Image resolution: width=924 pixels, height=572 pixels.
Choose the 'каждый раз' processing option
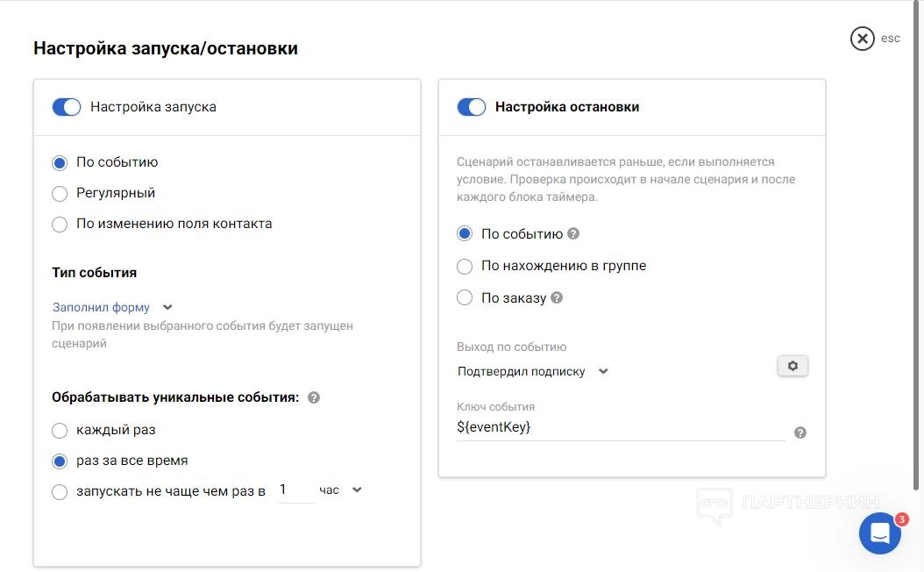(60, 431)
